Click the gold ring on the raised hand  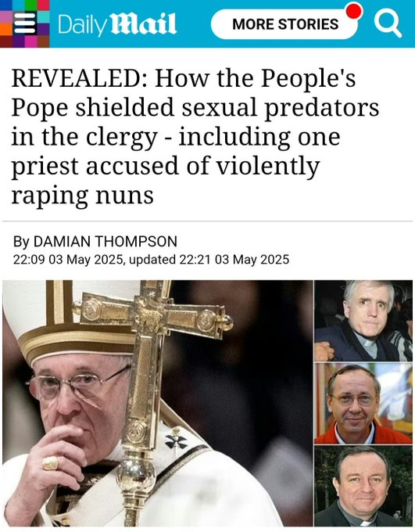[x=51, y=463]
